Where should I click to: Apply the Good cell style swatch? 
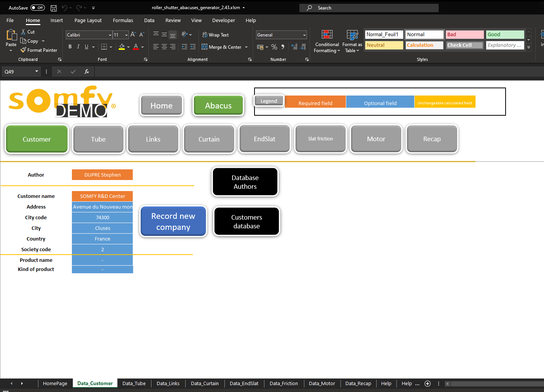tap(505, 35)
